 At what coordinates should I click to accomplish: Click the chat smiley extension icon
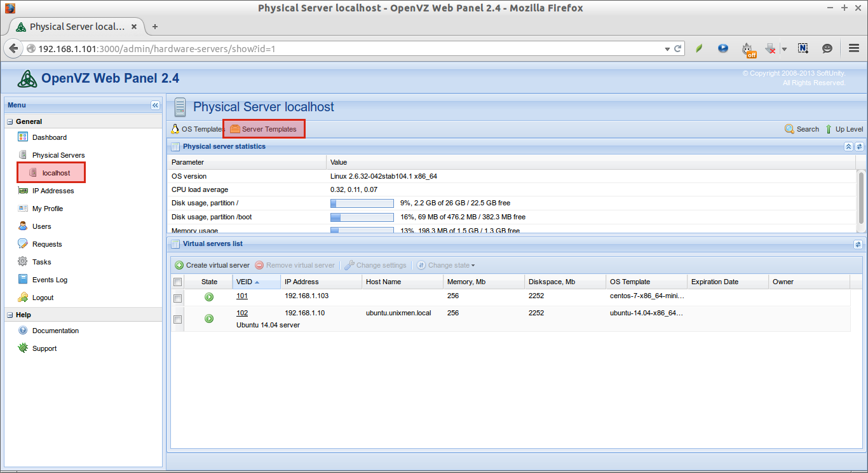[827, 48]
